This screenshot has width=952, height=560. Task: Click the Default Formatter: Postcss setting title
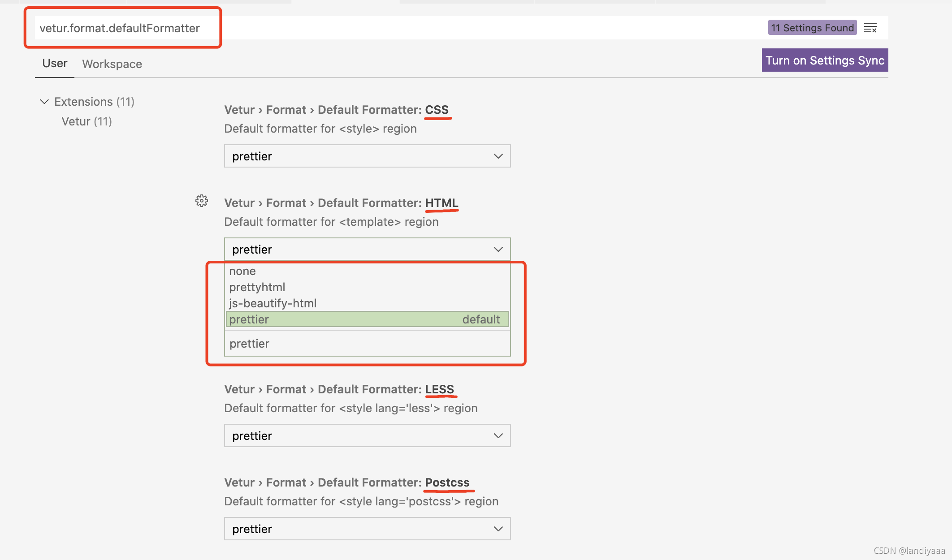click(346, 482)
